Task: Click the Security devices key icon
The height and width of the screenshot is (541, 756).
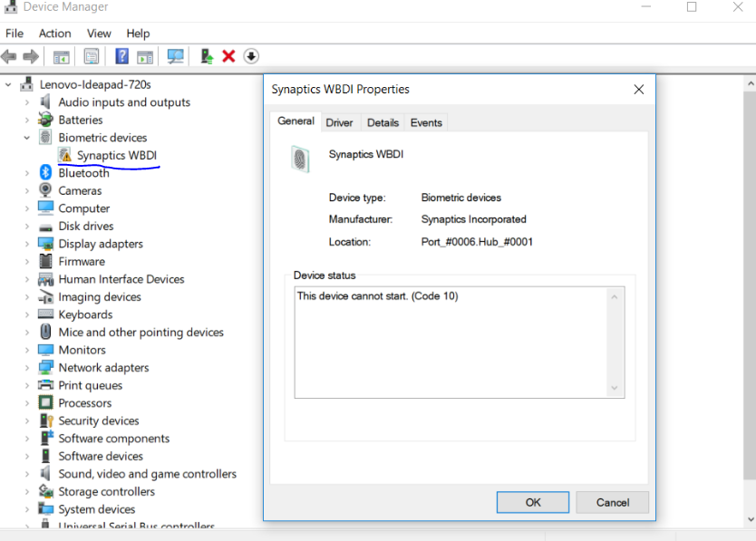Action: 46,420
